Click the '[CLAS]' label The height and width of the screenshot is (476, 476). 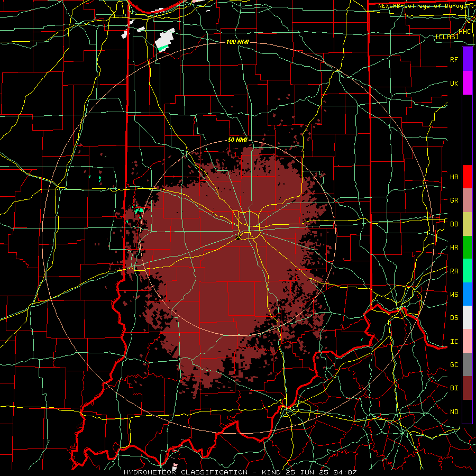[447, 37]
